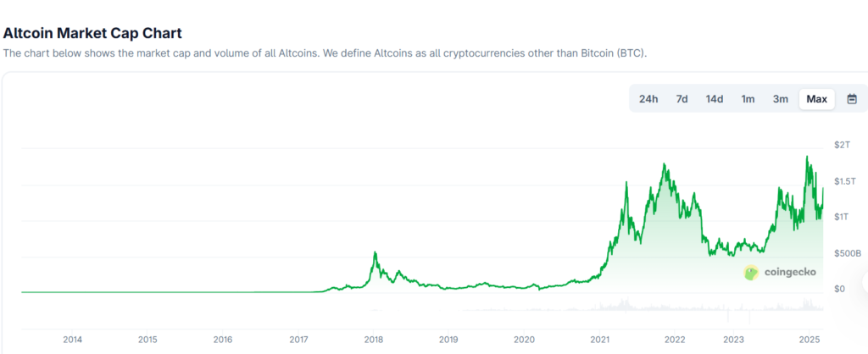
Task: Choose the 3m chart range
Action: 781,99
